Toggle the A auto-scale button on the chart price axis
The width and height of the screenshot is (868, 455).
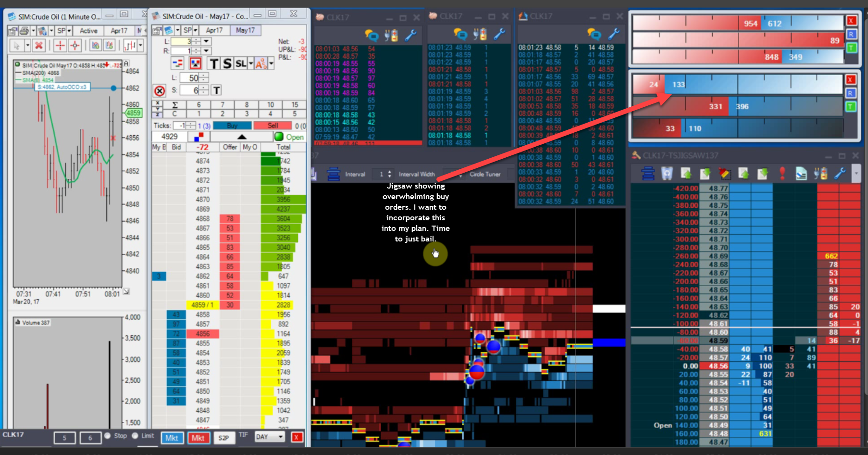coord(126,63)
